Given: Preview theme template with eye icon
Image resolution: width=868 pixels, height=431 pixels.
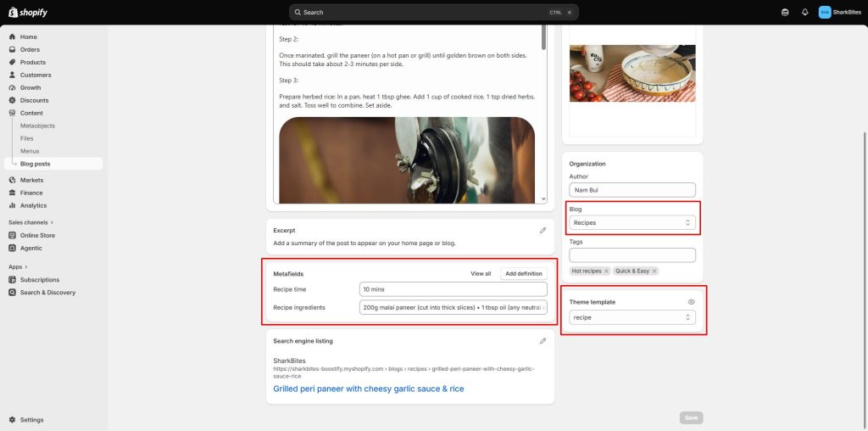Looking at the screenshot, I should 691,302.
